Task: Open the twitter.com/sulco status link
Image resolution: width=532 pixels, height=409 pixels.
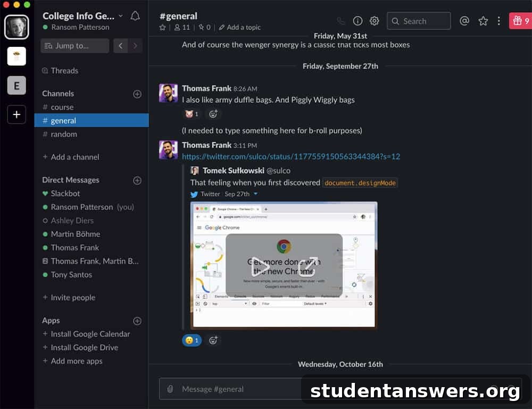Action: (x=291, y=157)
